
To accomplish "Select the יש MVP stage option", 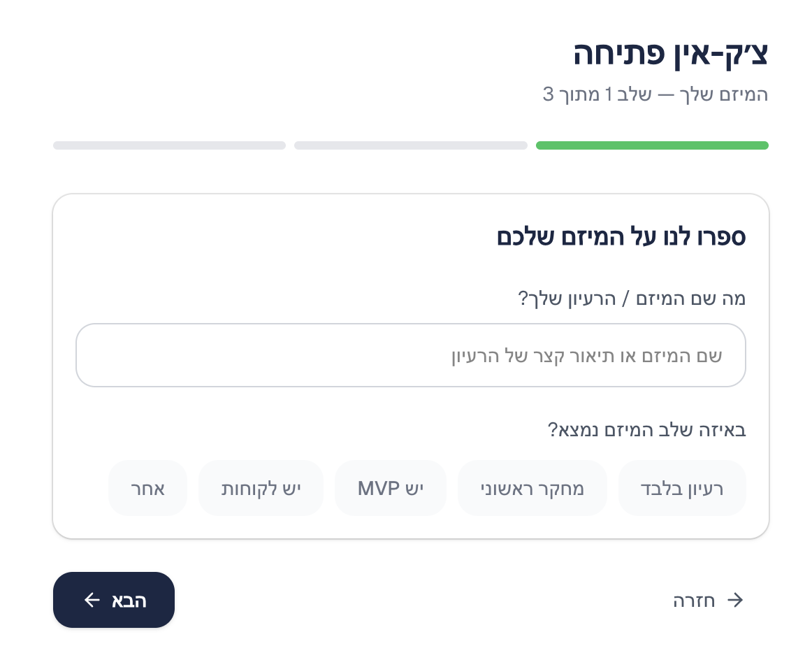I will point(391,488).
